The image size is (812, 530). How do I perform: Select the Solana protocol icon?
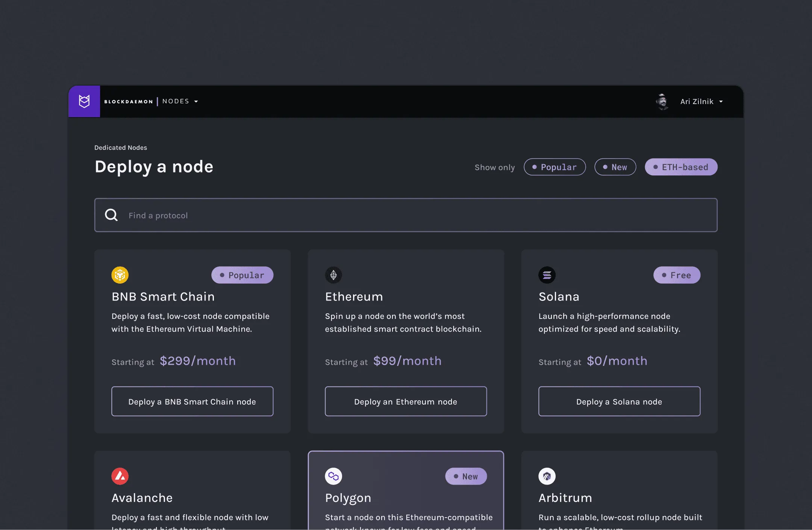(x=547, y=275)
